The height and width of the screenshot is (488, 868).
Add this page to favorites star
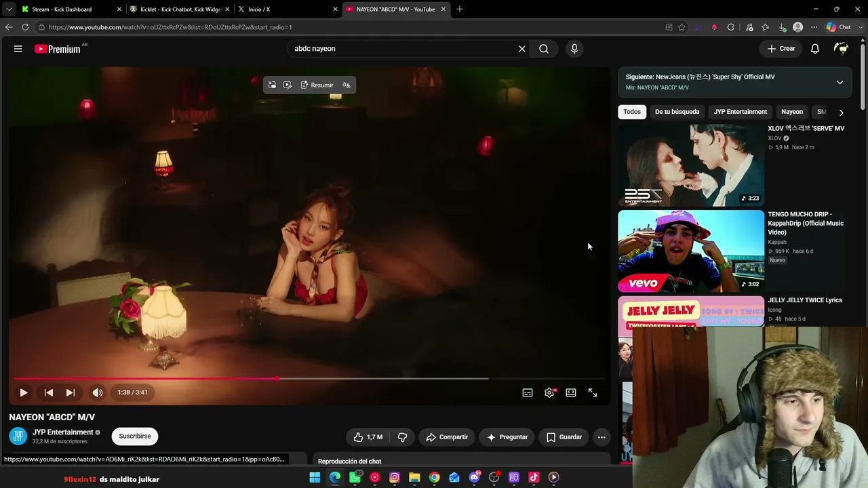682,27
